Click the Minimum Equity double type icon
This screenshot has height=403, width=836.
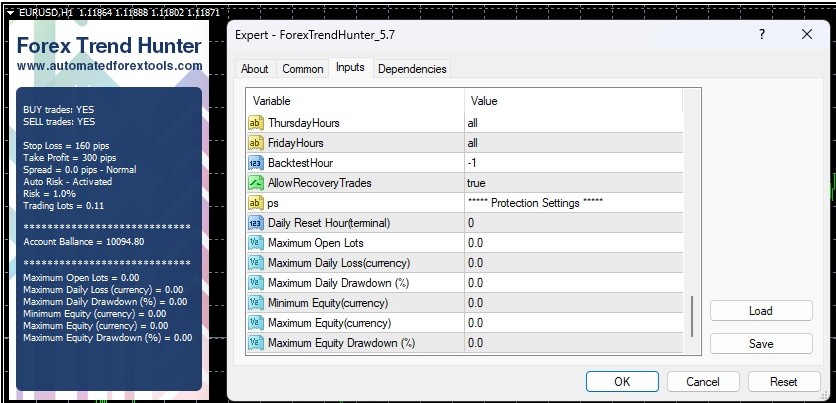pos(255,303)
